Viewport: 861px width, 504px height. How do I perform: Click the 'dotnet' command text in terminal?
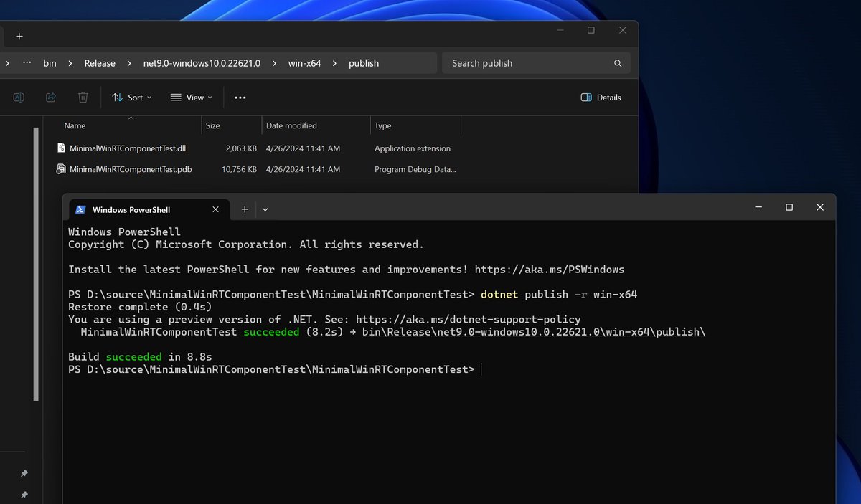point(499,295)
